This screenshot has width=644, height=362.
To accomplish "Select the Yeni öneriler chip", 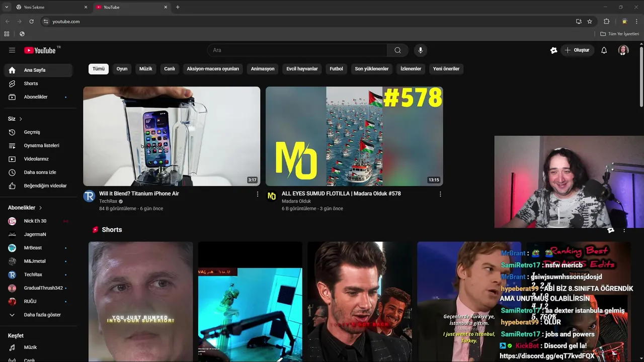I will click(x=446, y=69).
